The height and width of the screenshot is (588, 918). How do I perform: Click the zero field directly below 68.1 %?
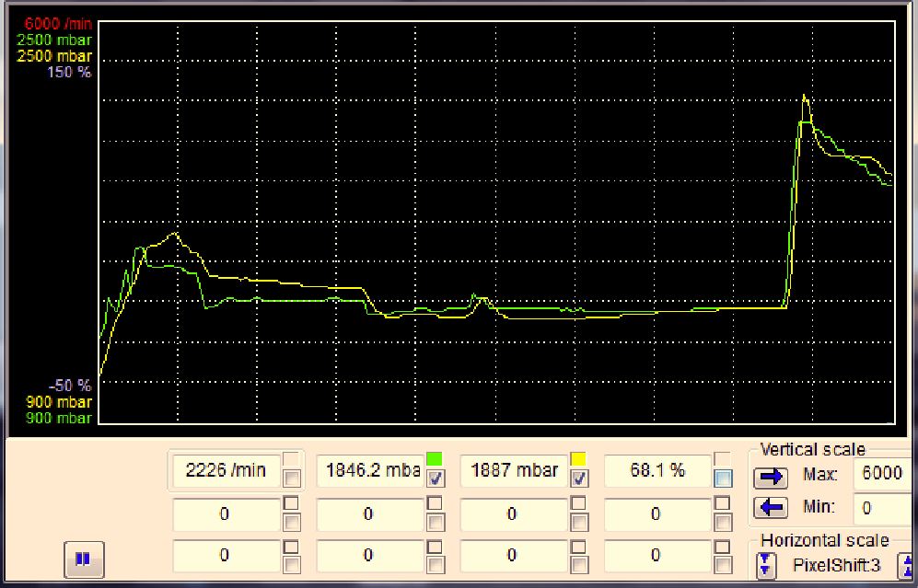(658, 514)
